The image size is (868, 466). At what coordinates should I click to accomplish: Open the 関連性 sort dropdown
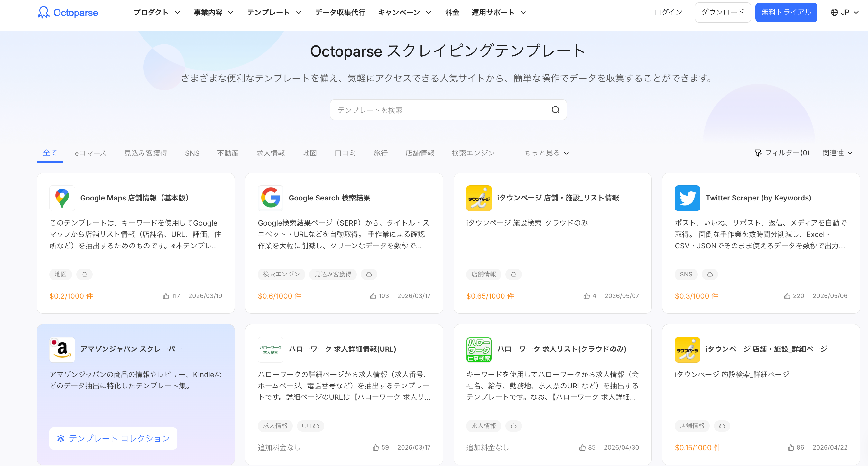(837, 153)
